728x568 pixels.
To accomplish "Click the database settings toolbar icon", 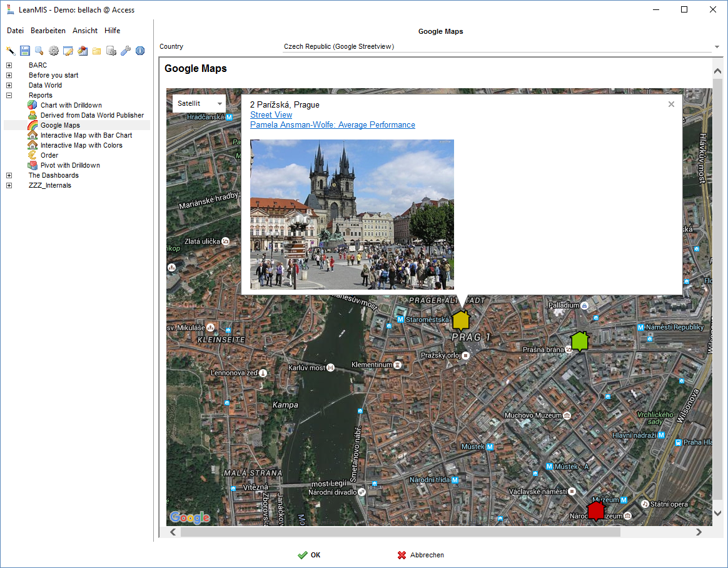I will (111, 51).
